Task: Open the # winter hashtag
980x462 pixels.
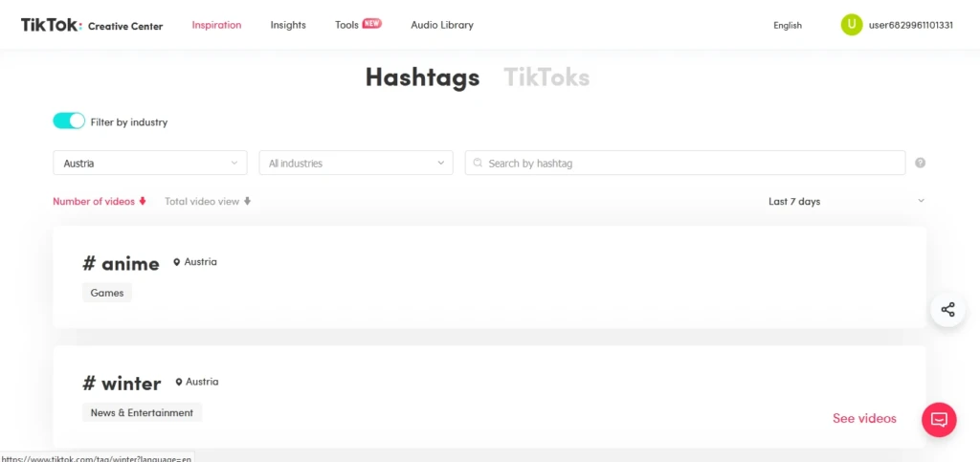Action: click(x=122, y=384)
